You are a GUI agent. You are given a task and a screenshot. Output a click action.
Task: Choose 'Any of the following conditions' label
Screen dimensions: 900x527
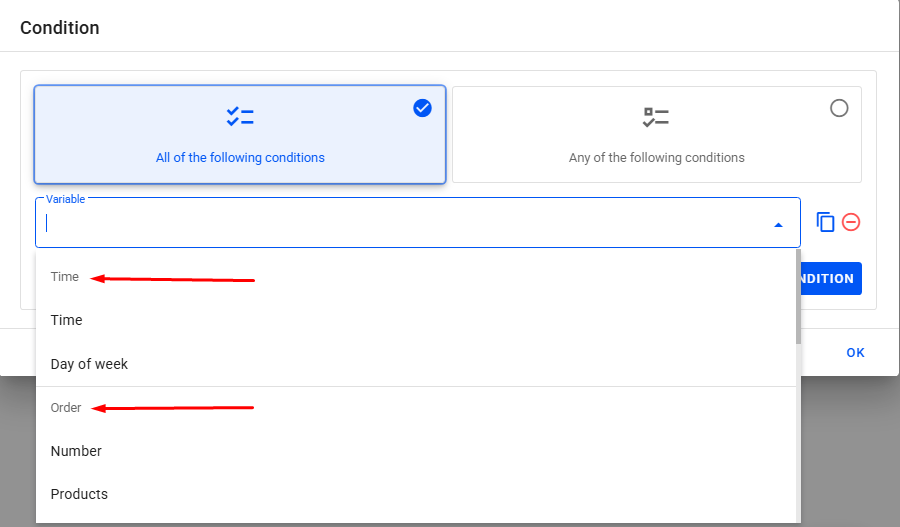656,158
